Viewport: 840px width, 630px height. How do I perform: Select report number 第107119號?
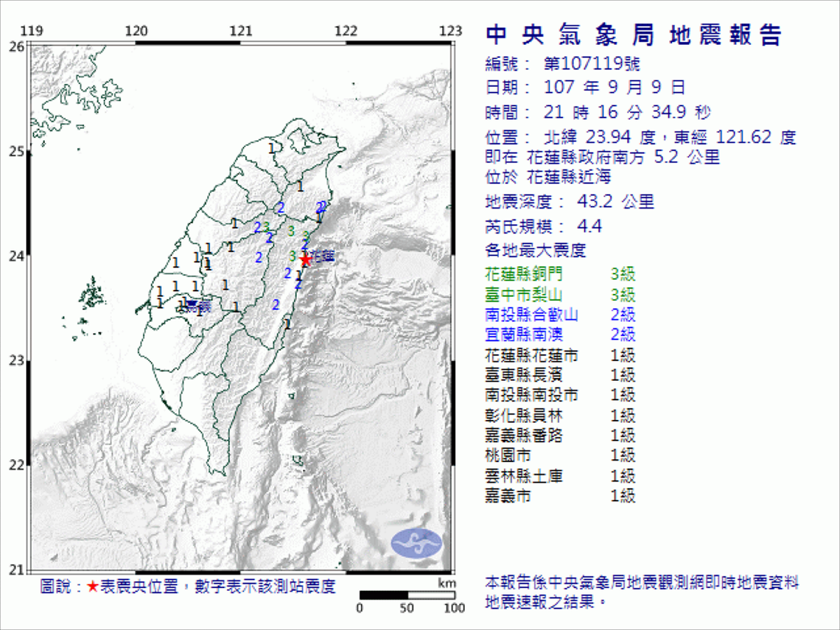pos(591,64)
